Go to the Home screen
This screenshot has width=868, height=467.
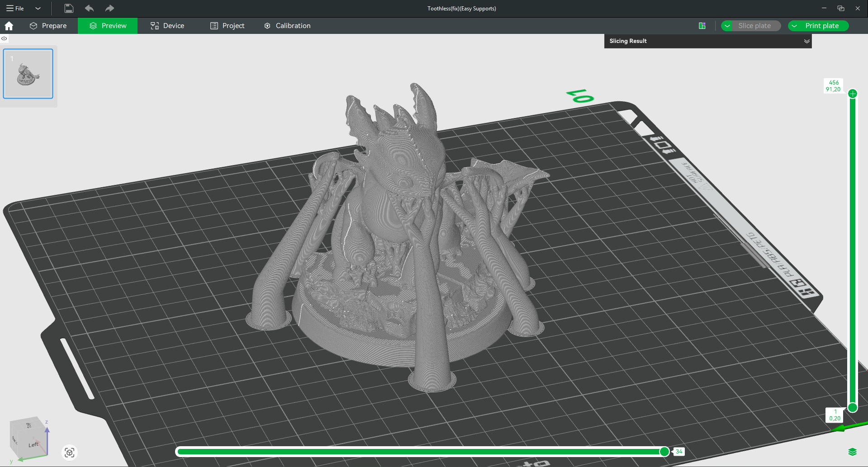[9, 26]
